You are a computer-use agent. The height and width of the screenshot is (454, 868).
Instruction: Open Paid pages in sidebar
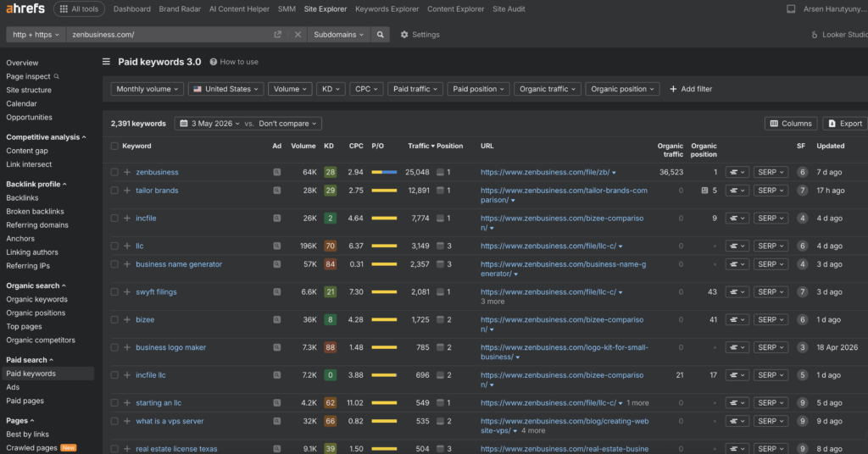[25, 401]
